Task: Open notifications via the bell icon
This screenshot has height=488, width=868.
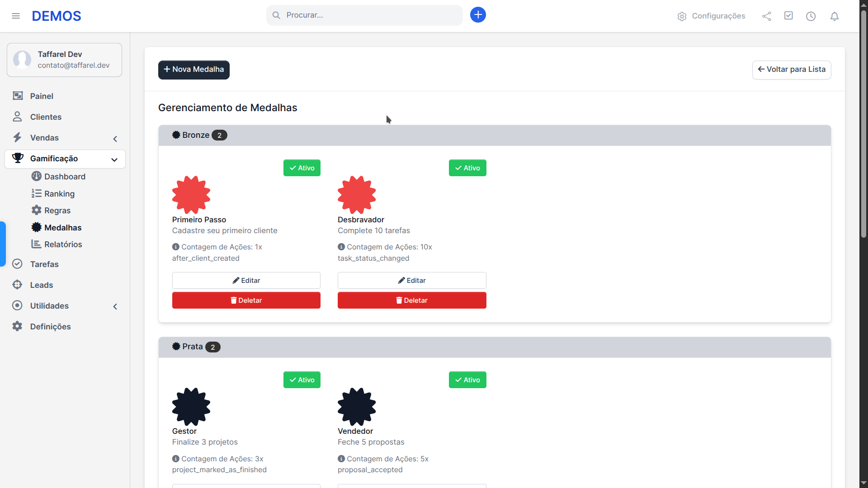Action: point(834,16)
